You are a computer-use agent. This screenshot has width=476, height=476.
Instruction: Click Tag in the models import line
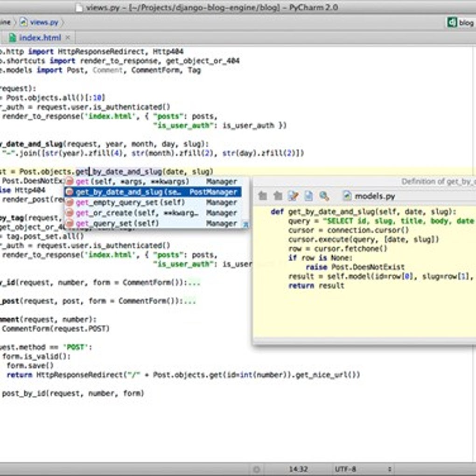click(194, 70)
